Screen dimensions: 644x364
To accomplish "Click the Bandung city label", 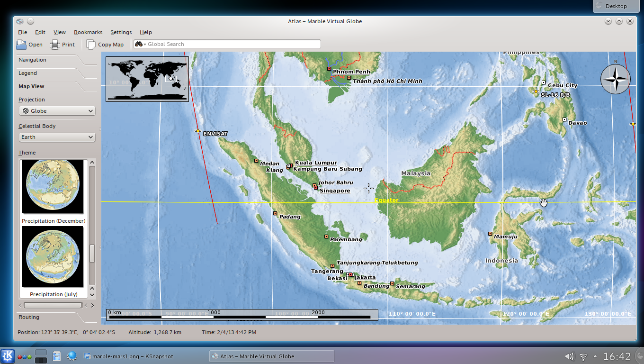I will click(x=376, y=286).
